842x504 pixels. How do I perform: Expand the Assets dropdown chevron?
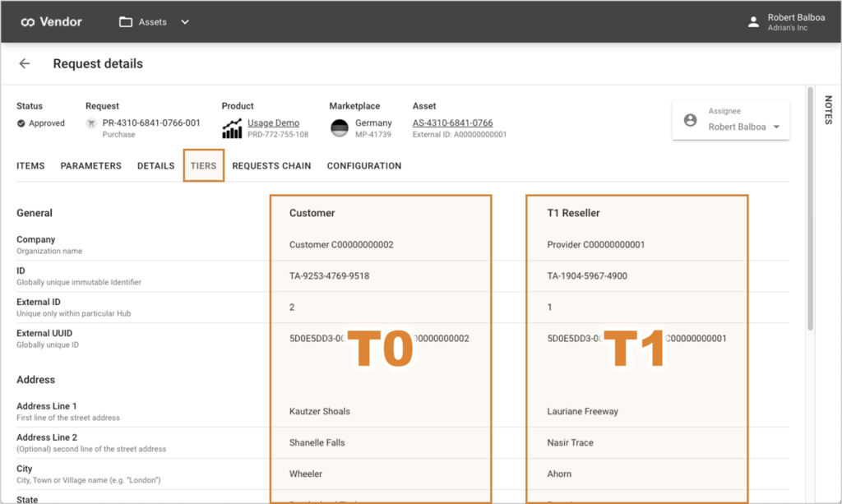pyautogui.click(x=185, y=22)
